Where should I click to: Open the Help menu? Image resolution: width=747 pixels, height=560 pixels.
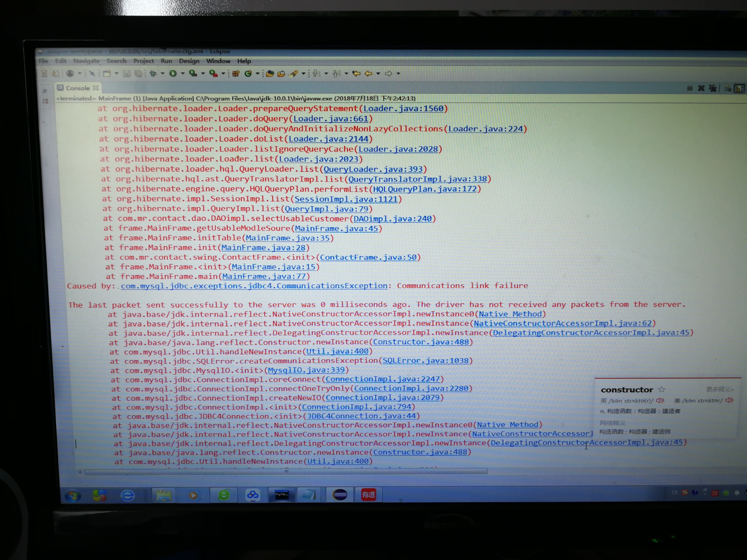click(244, 61)
